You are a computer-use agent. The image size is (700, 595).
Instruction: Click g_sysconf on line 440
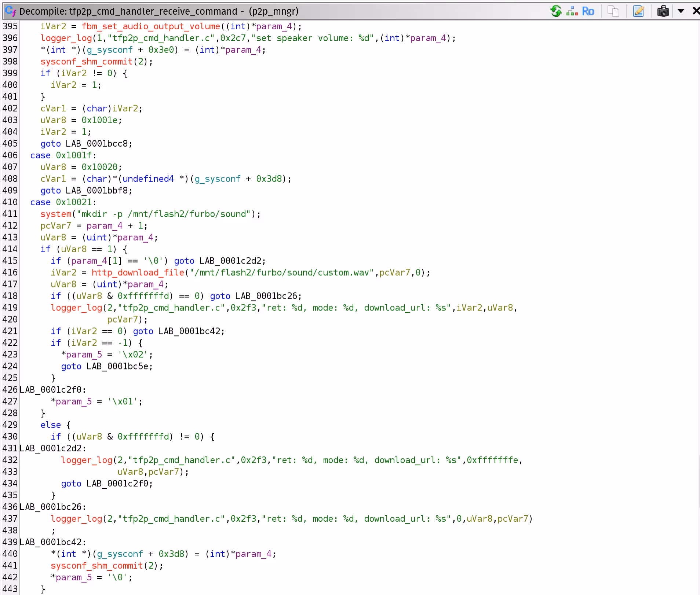(120, 554)
